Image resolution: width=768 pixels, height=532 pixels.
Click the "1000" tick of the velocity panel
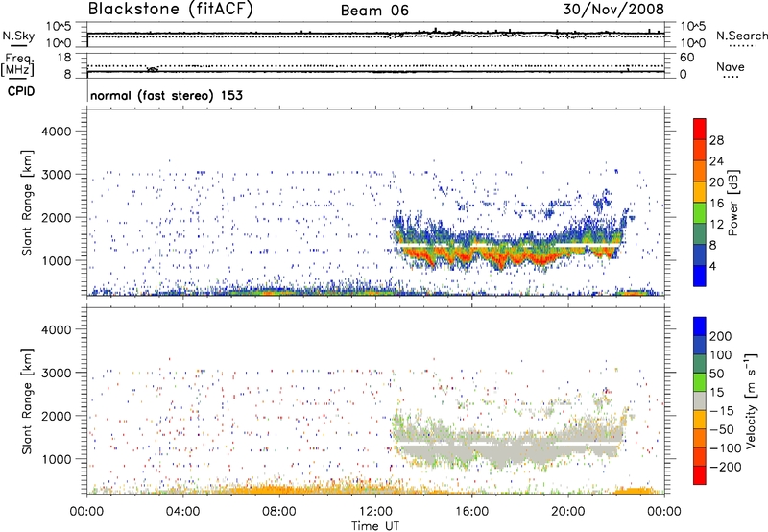(57, 459)
